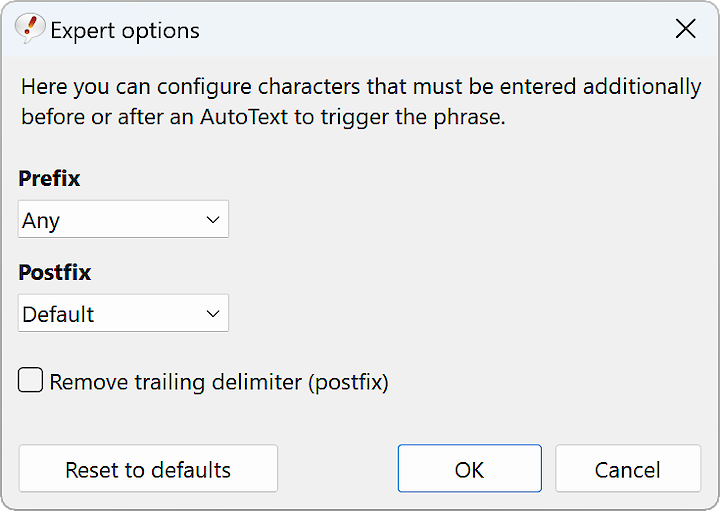The width and height of the screenshot is (720, 511).
Task: Close the Expert options dialog with X
Action: [x=686, y=29]
